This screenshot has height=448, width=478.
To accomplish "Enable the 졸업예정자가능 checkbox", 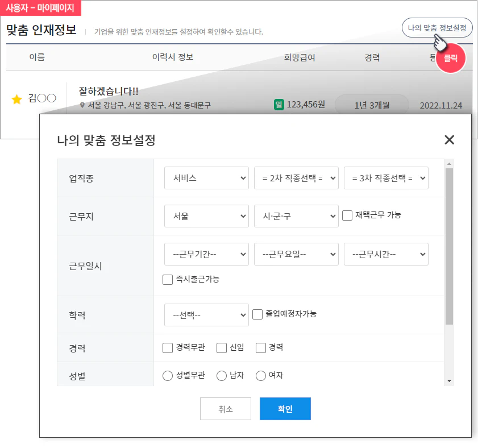I will tap(257, 314).
